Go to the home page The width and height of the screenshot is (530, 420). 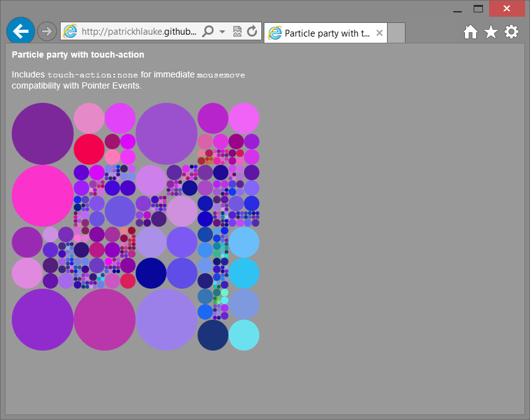(x=471, y=31)
